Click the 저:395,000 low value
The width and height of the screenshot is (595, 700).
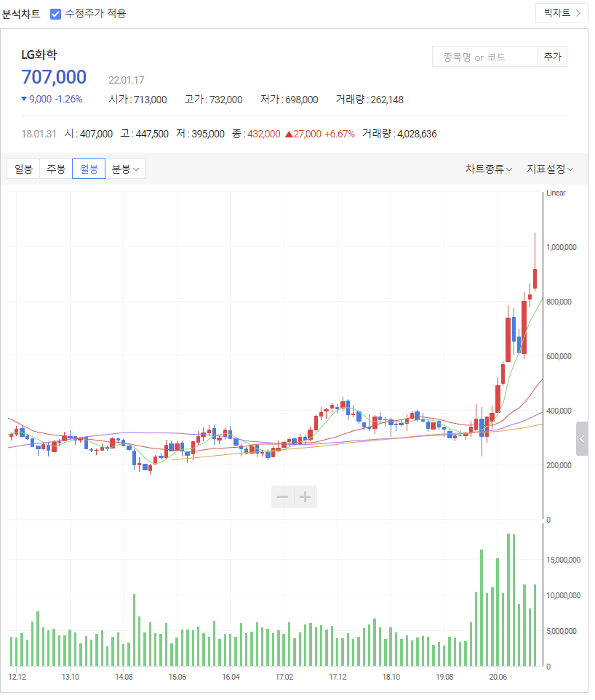(202, 134)
